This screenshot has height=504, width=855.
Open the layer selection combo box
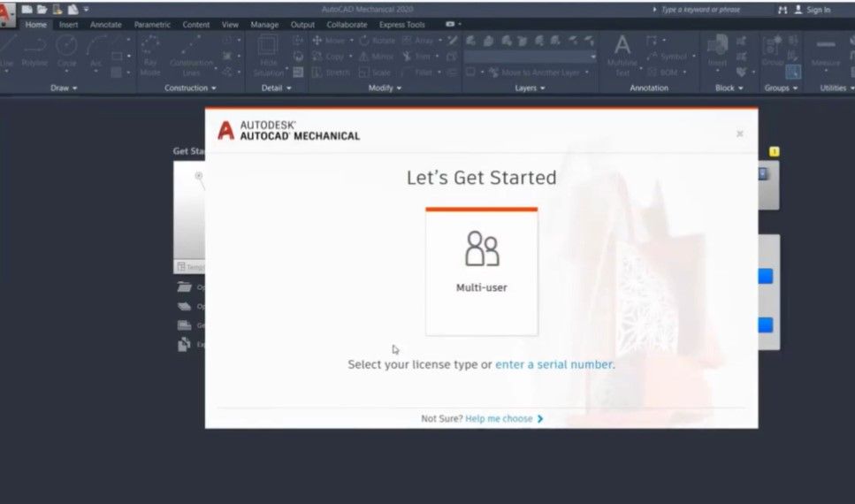pos(530,57)
